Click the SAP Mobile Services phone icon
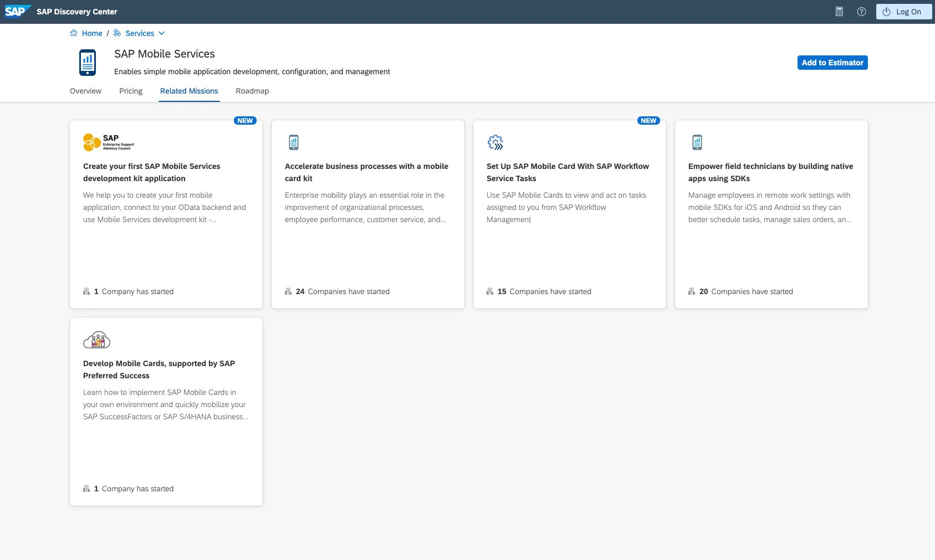935x560 pixels. tap(88, 63)
